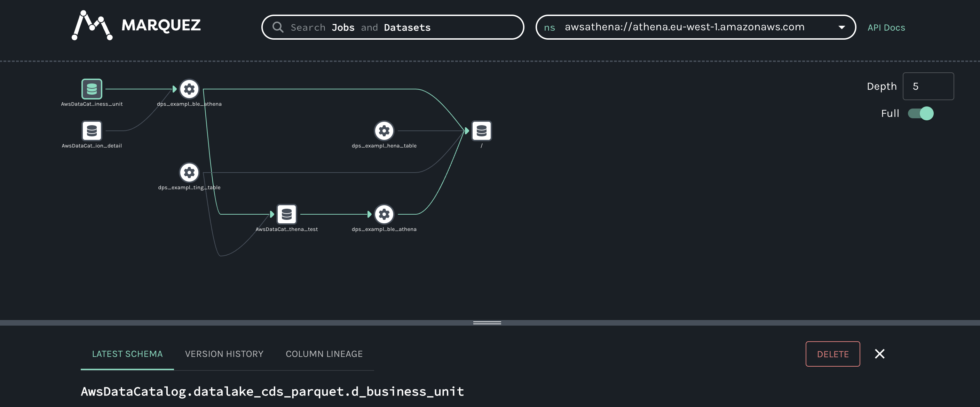Open the dps_exampl_ble_athena job node
The height and width of the screenshot is (407, 980).
[x=189, y=89]
